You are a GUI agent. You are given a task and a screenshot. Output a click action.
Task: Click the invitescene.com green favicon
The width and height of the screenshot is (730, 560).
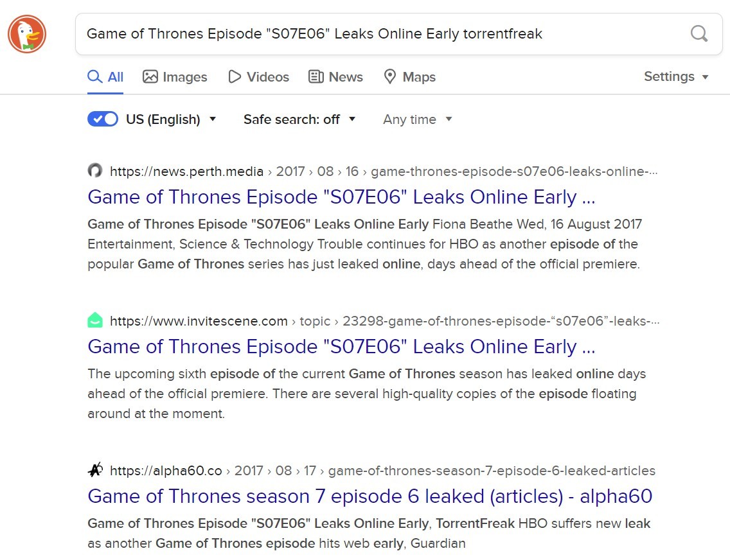tap(95, 320)
